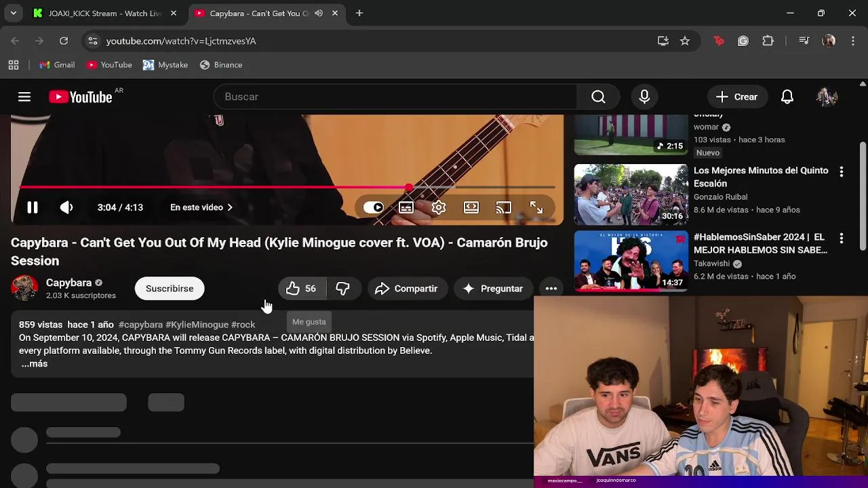Viewport: 868px width, 488px height.
Task: Enter fullscreen mode
Action: (536, 207)
